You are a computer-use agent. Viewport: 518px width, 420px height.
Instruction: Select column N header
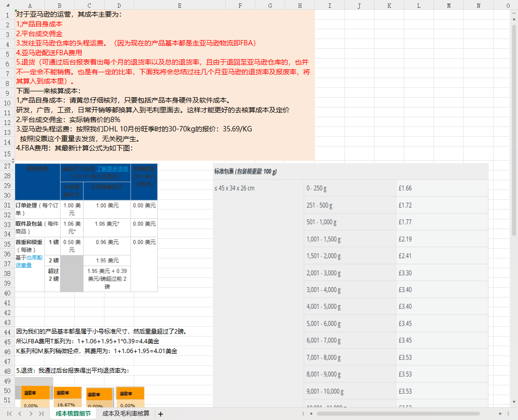pos(478,5)
